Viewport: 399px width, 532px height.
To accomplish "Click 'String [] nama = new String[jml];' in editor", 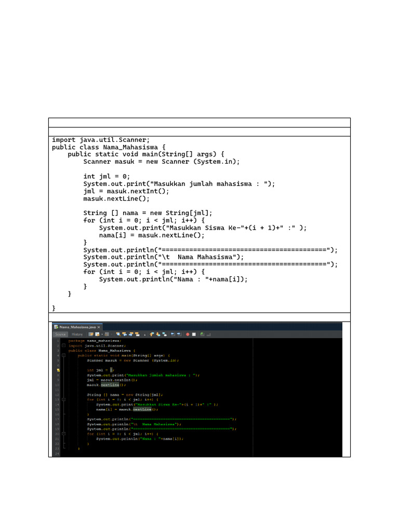I will click(x=125, y=395).
